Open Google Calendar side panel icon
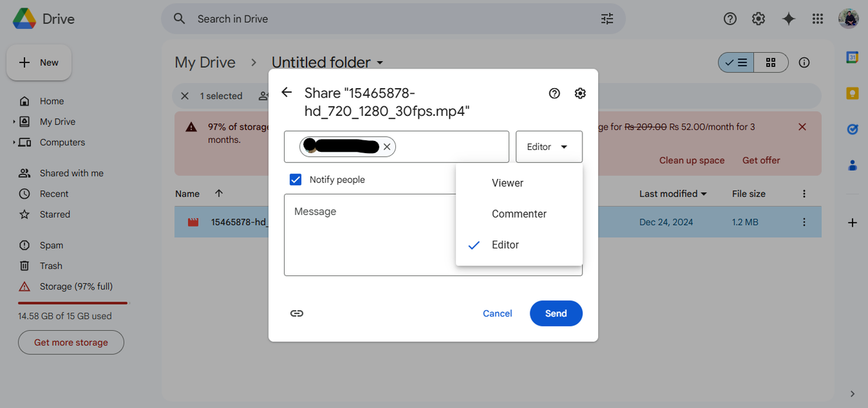This screenshot has width=868, height=408. 852,58
